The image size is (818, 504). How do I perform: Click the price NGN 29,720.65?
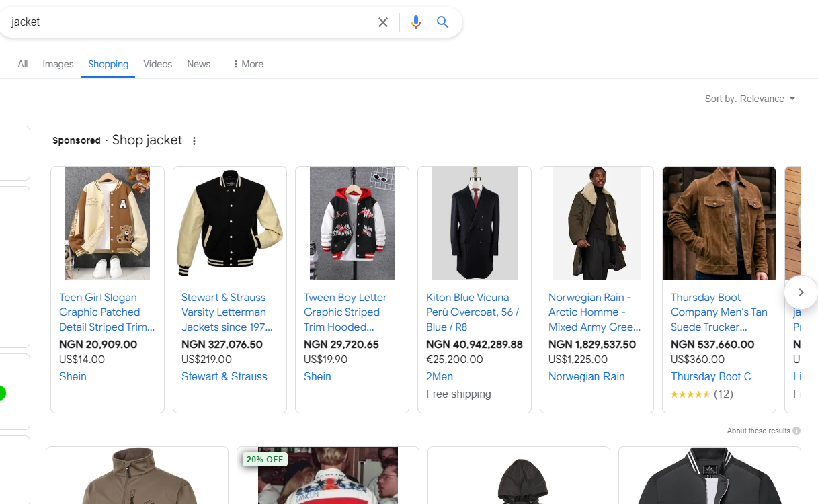pyautogui.click(x=341, y=345)
